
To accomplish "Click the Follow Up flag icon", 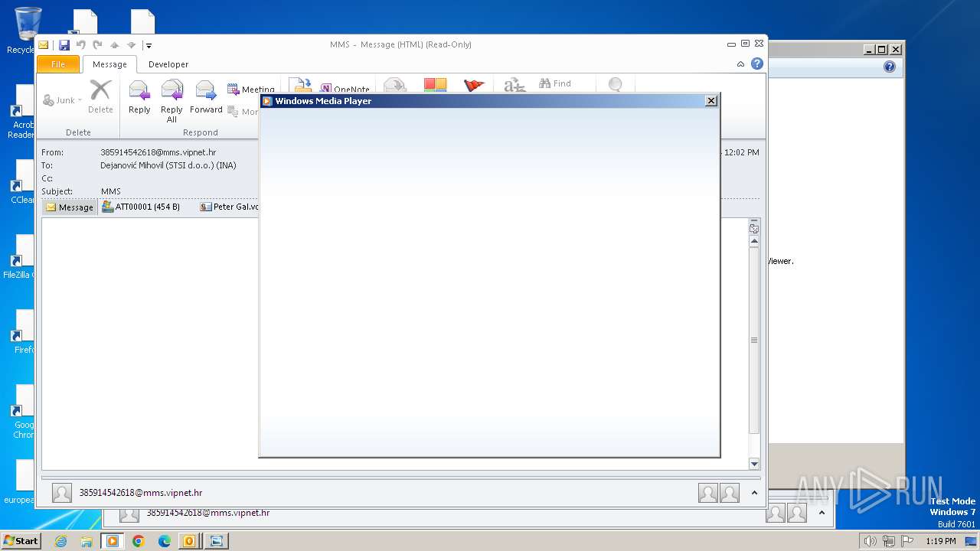I will tap(474, 85).
